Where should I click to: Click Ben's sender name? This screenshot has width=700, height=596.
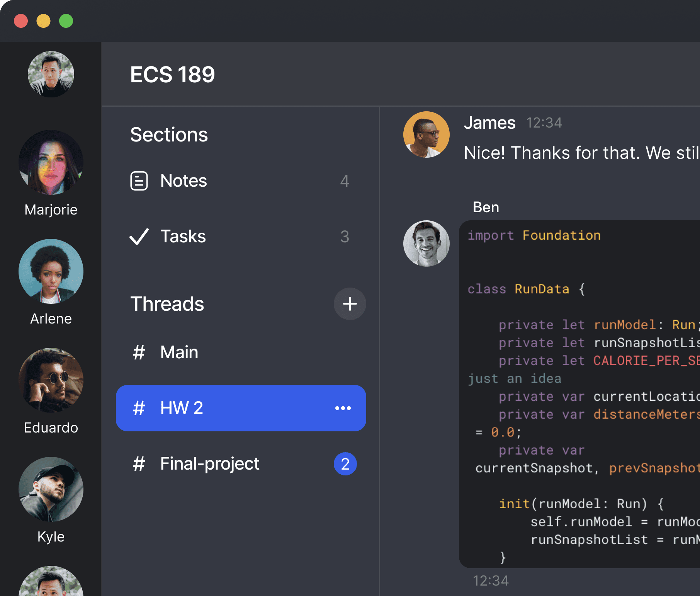(x=486, y=208)
